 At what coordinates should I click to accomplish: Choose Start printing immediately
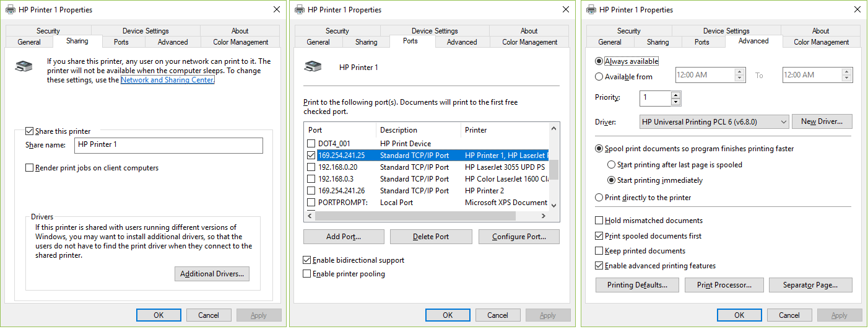(612, 180)
